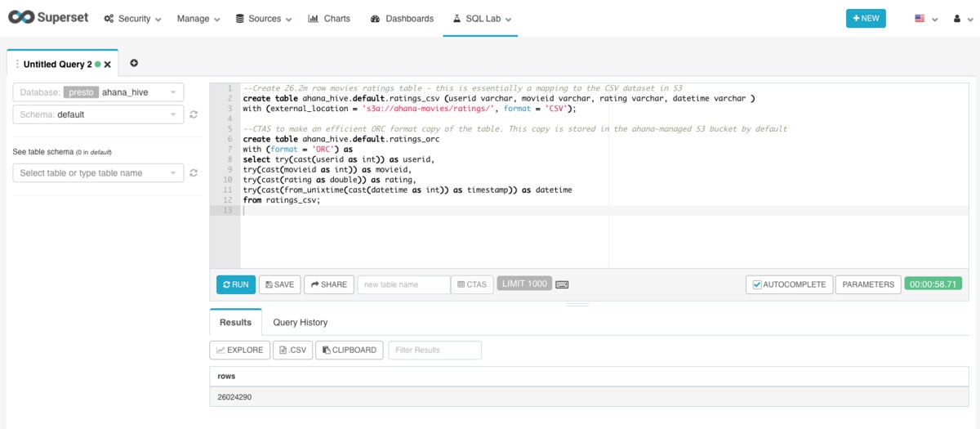The width and height of the screenshot is (980, 429).
Task: Go to Dashboards page
Action: pyautogui.click(x=402, y=19)
